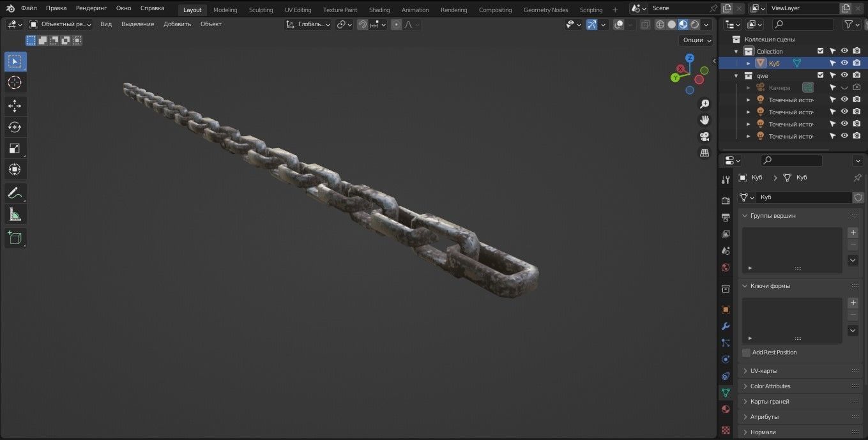This screenshot has width=868, height=440.
Task: Expand the Карты граней panel
Action: point(745,402)
